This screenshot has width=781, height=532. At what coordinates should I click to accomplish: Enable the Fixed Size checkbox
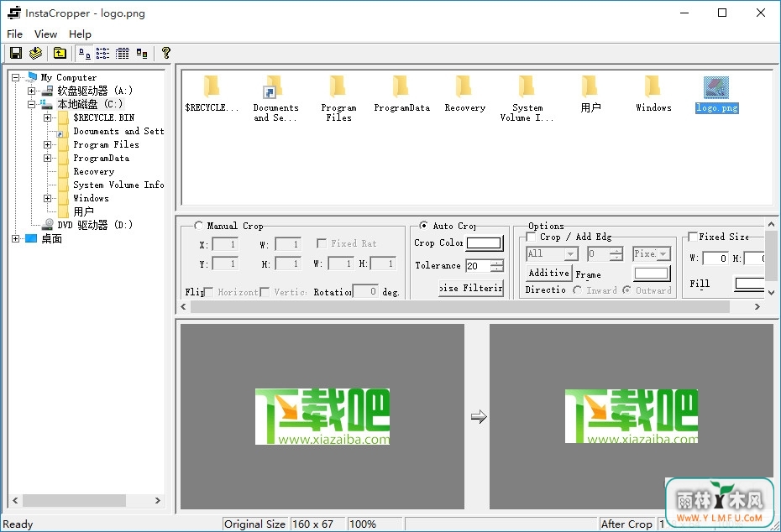(x=692, y=237)
